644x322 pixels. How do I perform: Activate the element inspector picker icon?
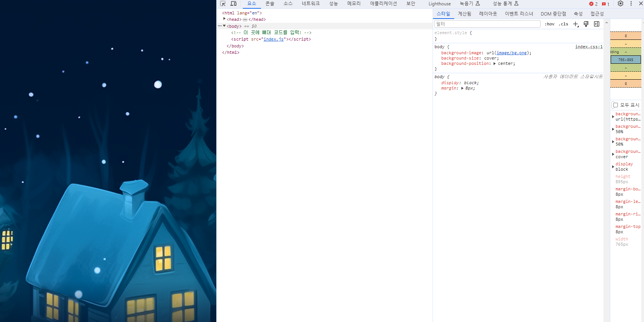pos(223,3)
